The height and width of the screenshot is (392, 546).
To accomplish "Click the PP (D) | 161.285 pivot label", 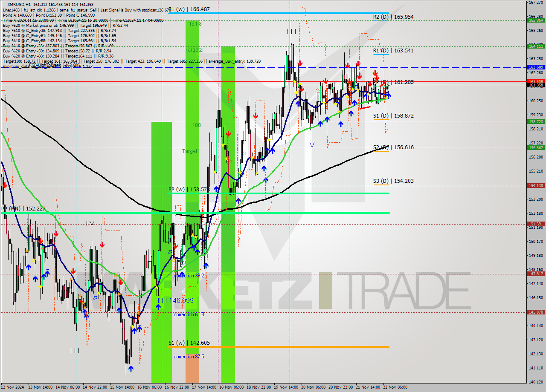I will [393, 82].
